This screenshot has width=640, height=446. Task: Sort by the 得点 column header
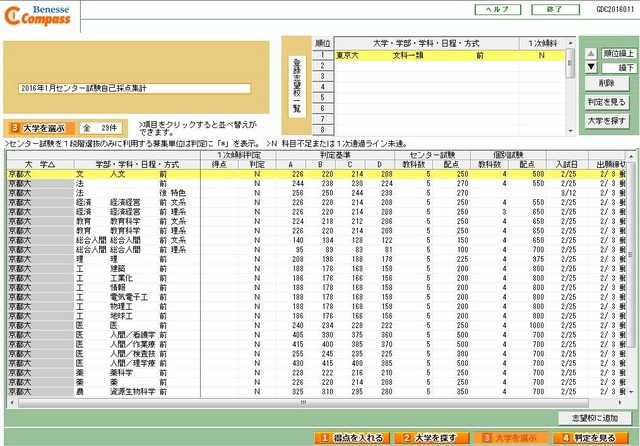[x=219, y=164]
